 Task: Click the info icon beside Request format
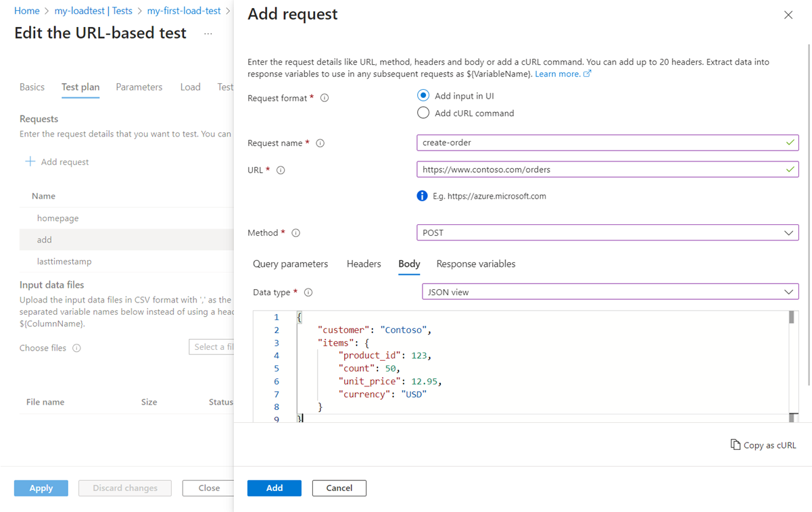(325, 98)
